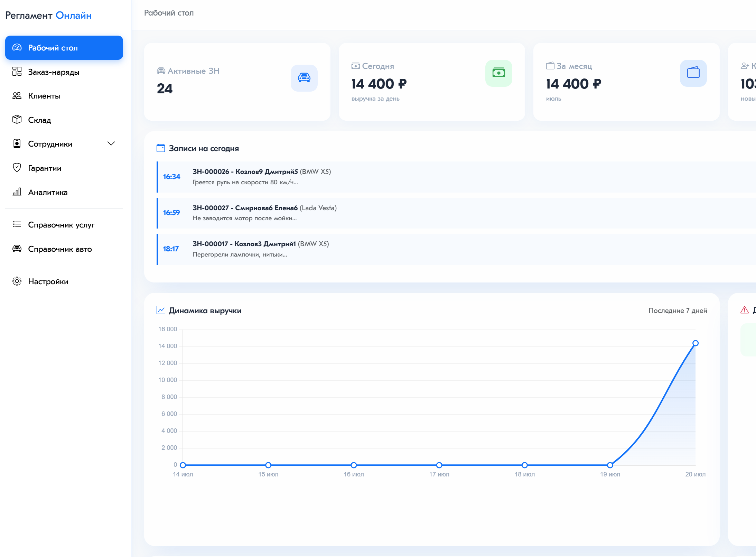Click the Активные ЗН card value 24
Viewport: 756px width, 557px height.
(165, 89)
